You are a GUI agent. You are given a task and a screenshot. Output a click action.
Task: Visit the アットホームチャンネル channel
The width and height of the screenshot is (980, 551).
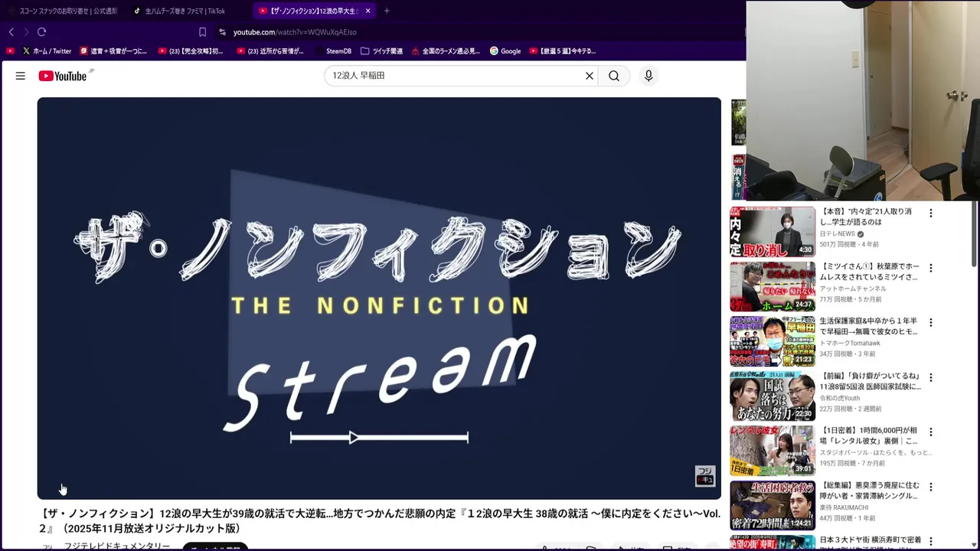pos(853,289)
